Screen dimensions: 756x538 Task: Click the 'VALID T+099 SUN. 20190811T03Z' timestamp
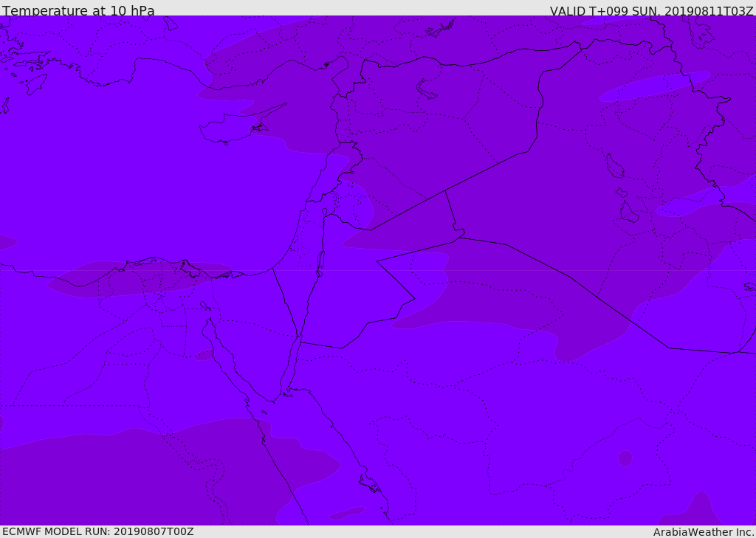651,11
